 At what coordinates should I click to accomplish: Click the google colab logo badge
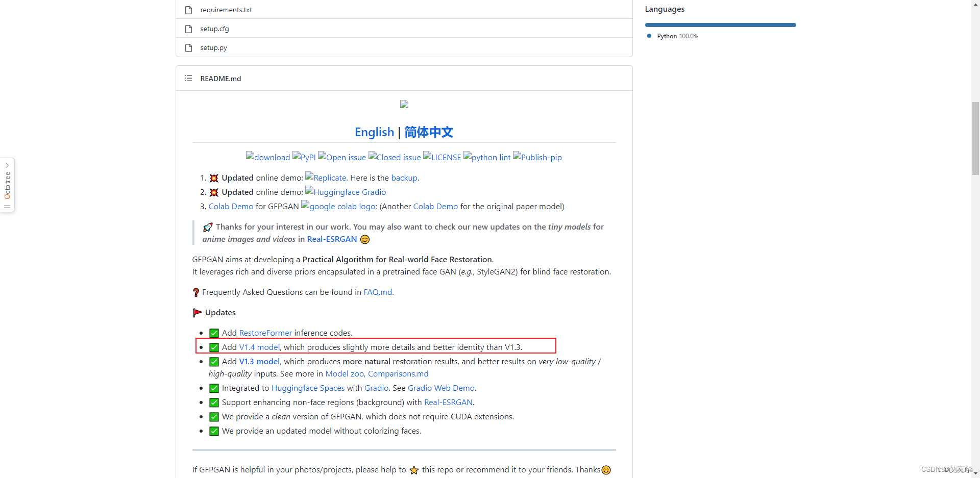338,206
